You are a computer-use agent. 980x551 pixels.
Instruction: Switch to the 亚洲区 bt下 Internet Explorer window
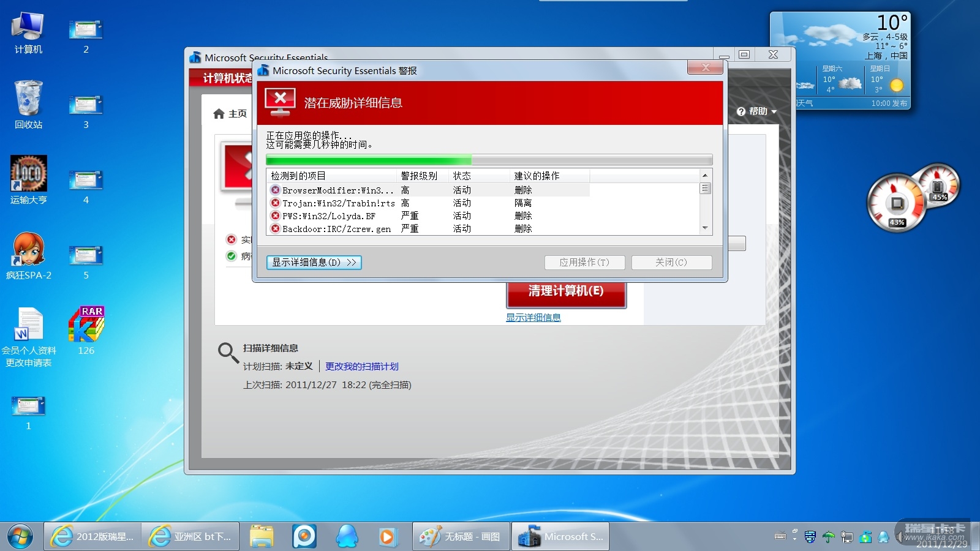[190, 536]
